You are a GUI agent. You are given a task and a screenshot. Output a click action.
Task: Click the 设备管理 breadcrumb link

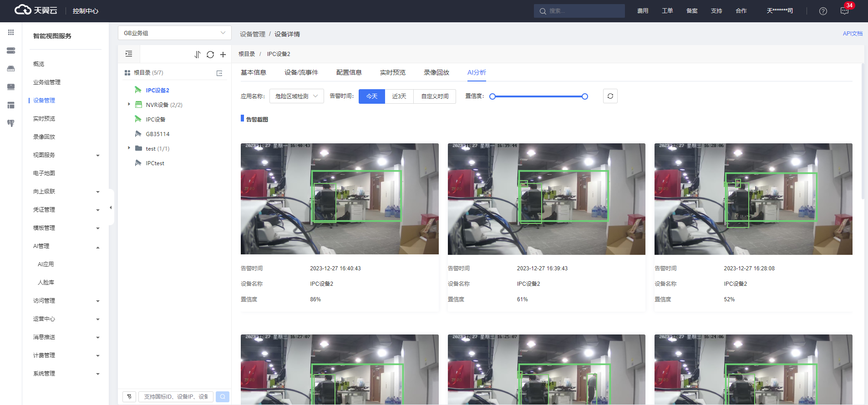[x=253, y=34]
